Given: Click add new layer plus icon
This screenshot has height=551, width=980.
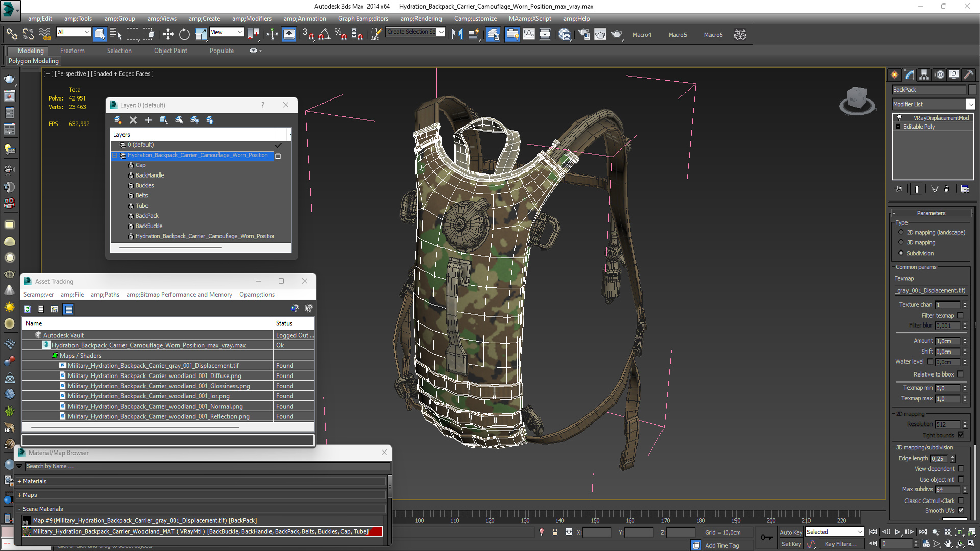Looking at the screenshot, I should tap(149, 120).
